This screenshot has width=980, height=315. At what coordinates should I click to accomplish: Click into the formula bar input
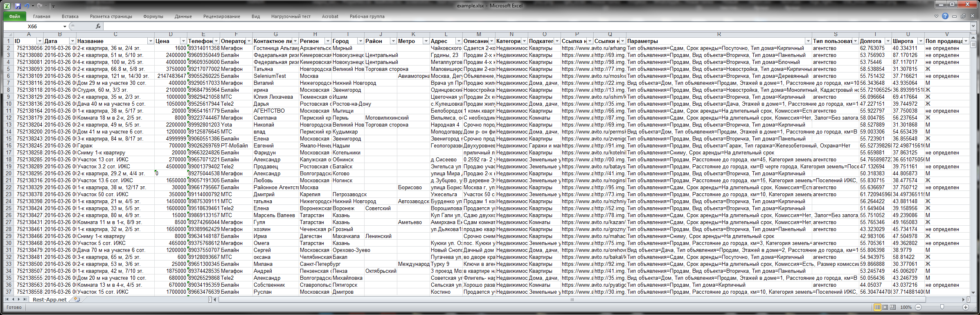[x=536, y=26]
